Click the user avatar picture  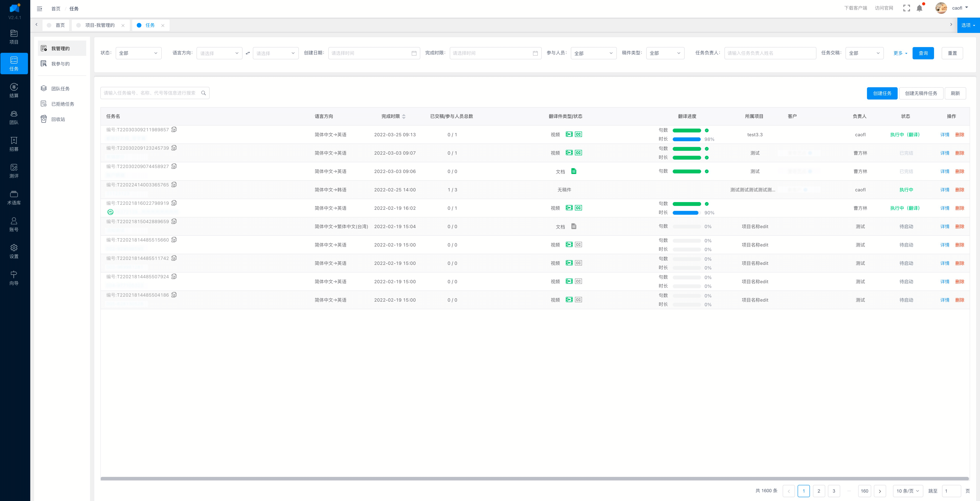click(x=941, y=8)
